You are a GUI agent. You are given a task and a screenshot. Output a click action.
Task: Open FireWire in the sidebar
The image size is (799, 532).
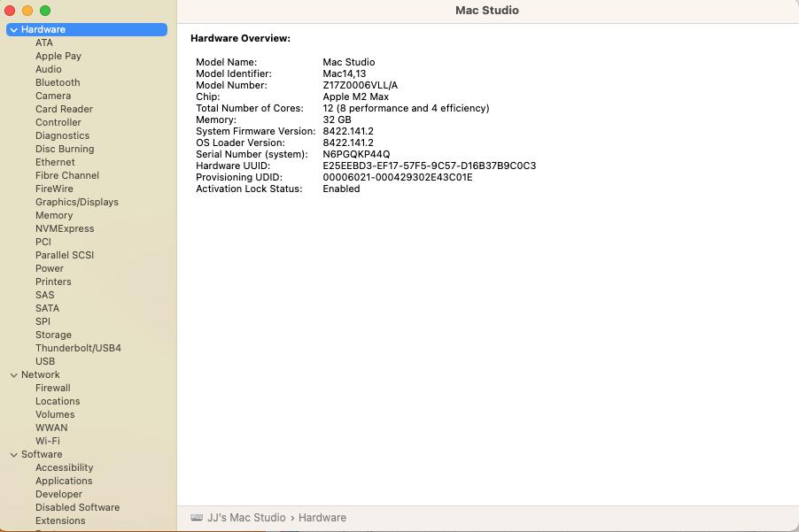pyautogui.click(x=54, y=189)
